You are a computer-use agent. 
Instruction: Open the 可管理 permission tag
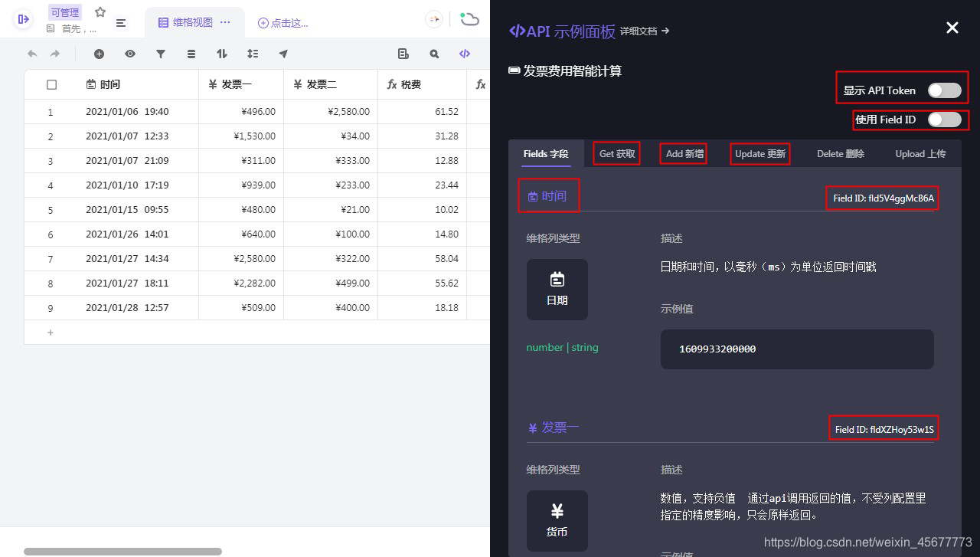tap(65, 12)
